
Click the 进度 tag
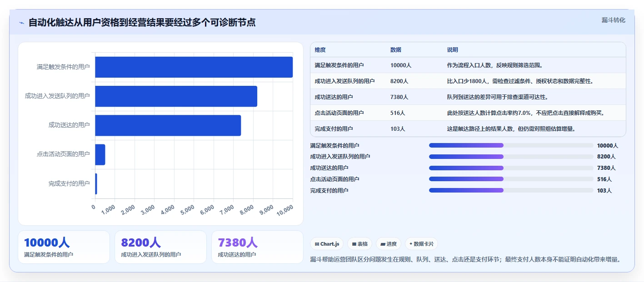pos(389,244)
